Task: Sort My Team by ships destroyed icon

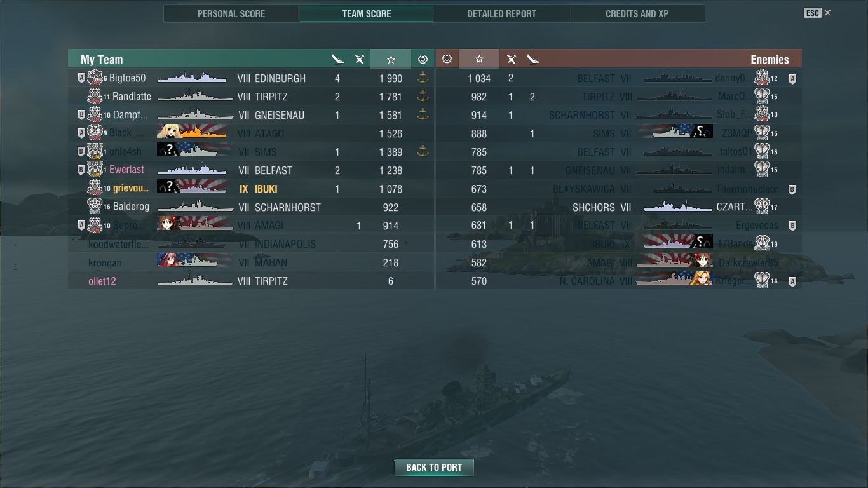Action: pos(338,59)
